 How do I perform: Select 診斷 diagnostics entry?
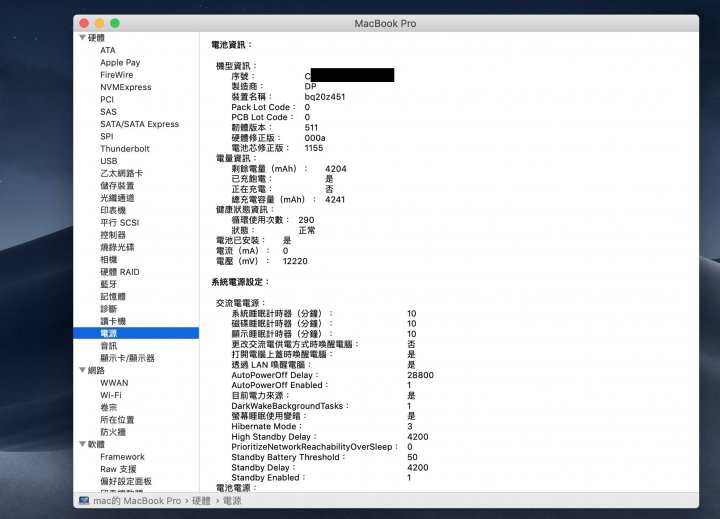[109, 309]
